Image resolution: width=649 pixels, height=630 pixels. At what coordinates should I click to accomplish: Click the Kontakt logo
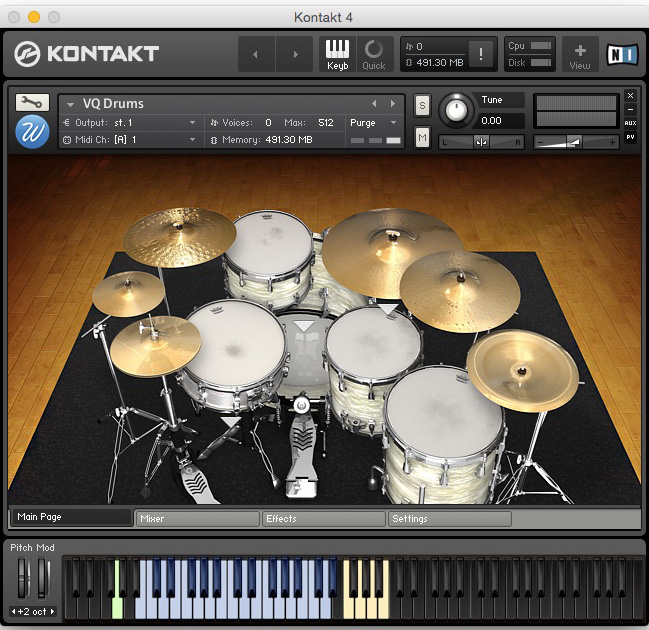pos(87,54)
